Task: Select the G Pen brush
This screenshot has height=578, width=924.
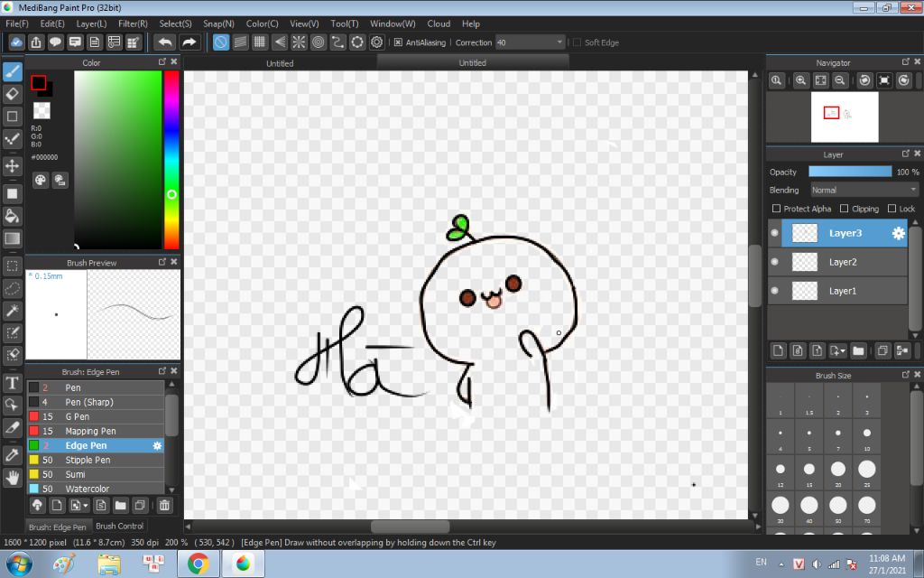Action: pyautogui.click(x=96, y=416)
